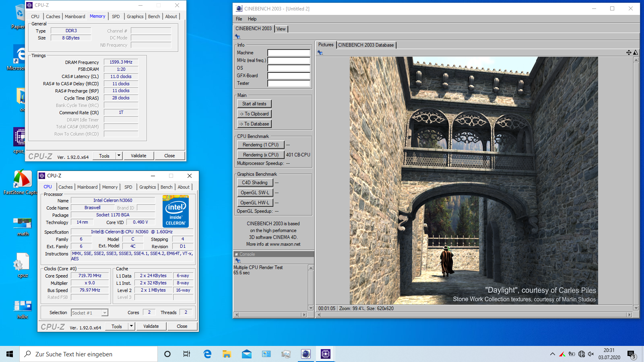This screenshot has width=644, height=362.
Task: Switch to CPU-Z via its taskbar icon
Action: tap(326, 354)
